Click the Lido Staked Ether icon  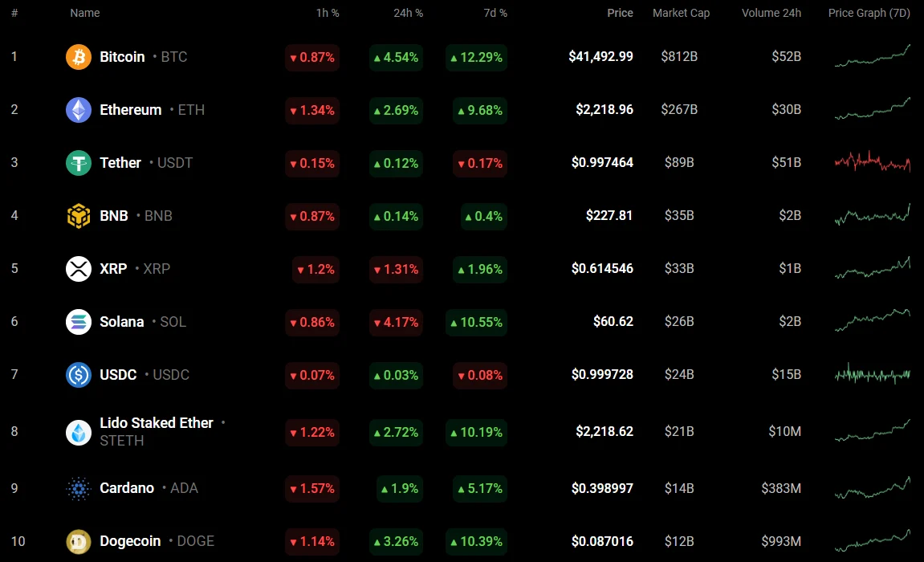click(79, 432)
